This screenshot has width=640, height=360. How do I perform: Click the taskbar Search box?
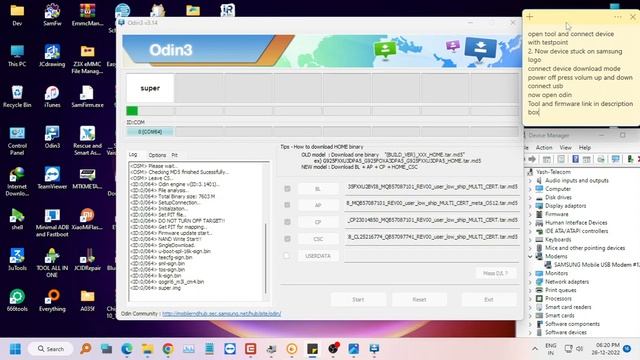[51, 349]
